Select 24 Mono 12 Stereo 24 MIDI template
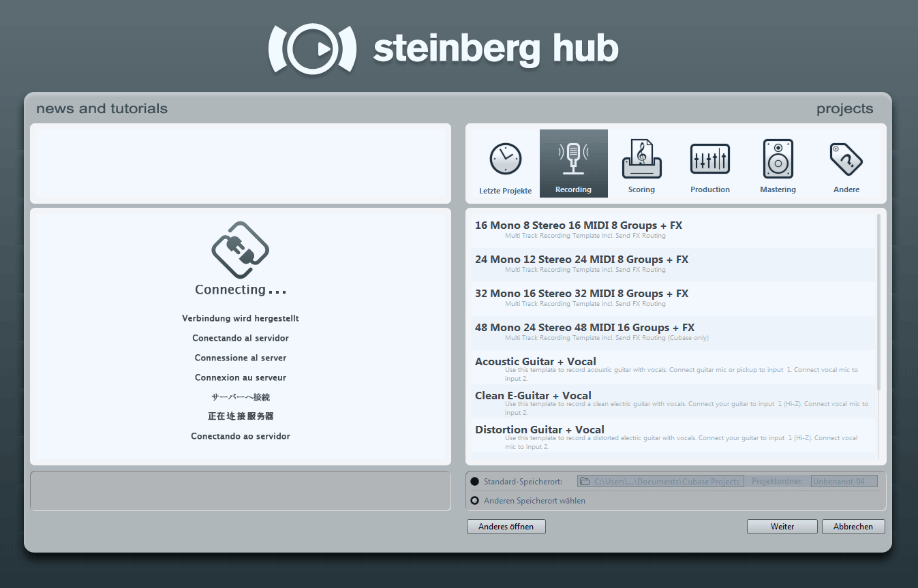This screenshot has width=918, height=588. click(673, 265)
